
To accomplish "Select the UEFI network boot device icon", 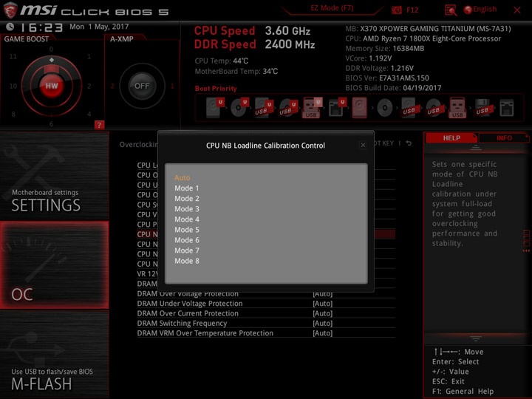I will tap(337, 108).
